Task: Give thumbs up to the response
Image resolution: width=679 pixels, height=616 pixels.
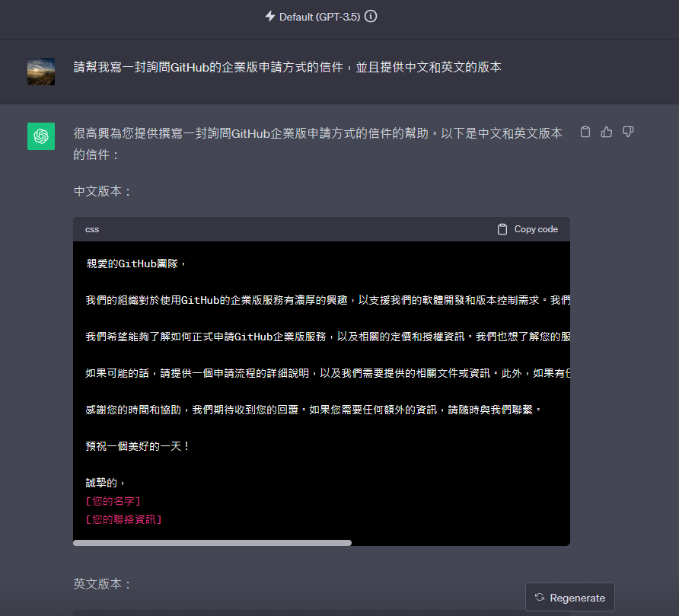Action: point(607,132)
